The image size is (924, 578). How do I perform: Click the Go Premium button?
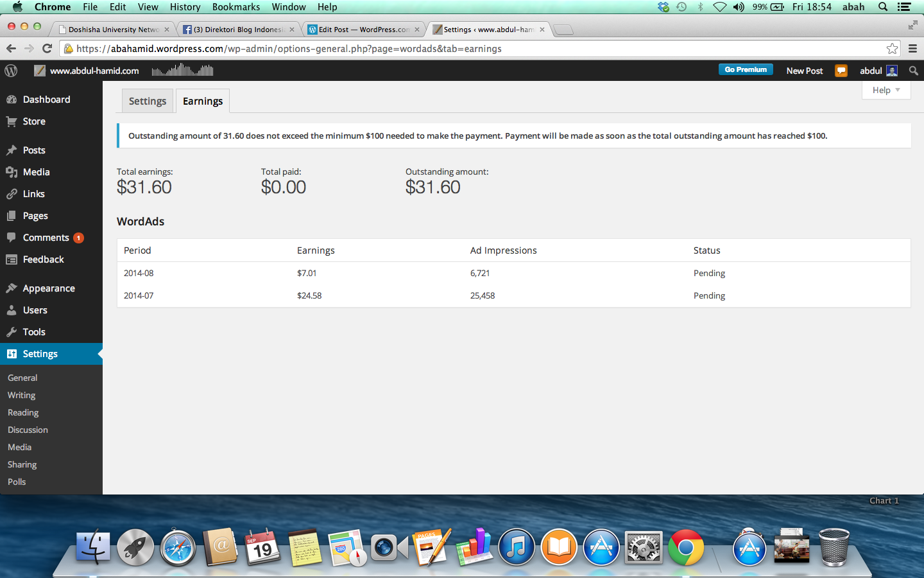coord(745,70)
